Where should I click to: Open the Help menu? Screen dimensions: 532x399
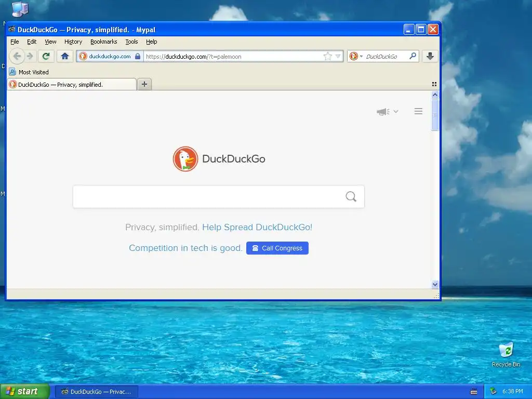click(x=151, y=42)
